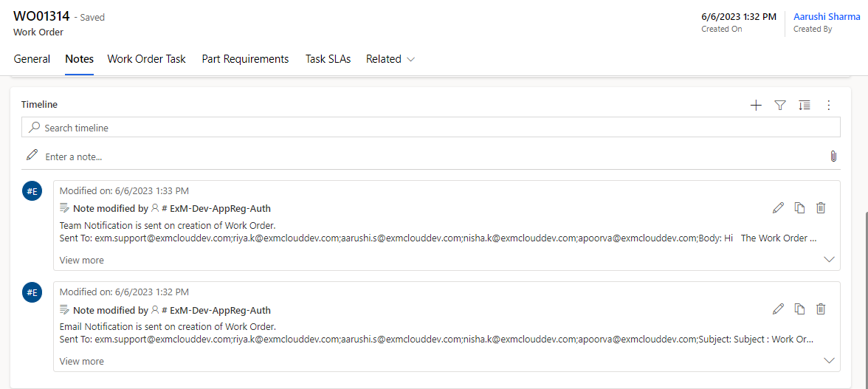Delete the Team Notification note
The width and height of the screenshot is (868, 389).
[x=821, y=208]
